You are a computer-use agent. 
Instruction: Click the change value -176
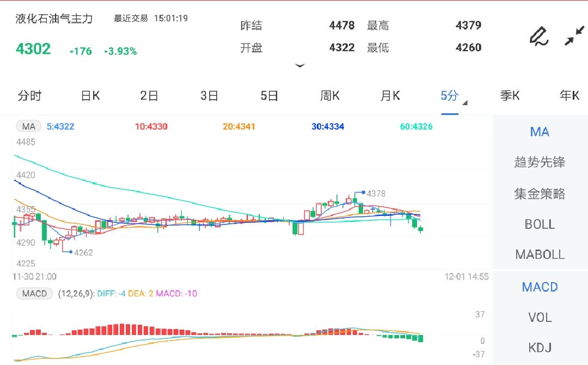81,51
